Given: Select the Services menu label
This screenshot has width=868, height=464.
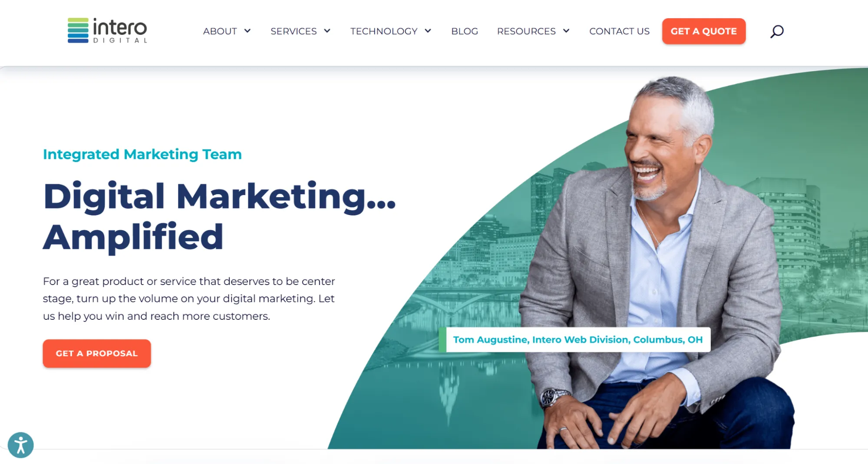Looking at the screenshot, I should [294, 31].
